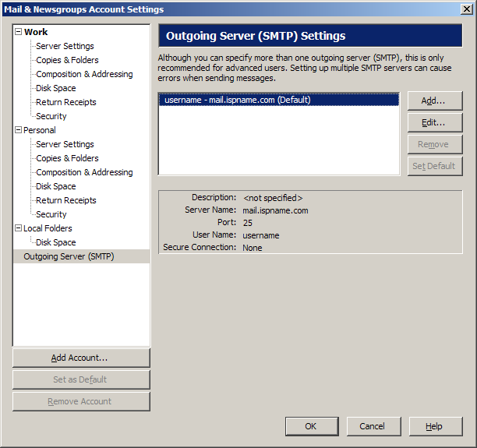Click Edit... for the selected server
The width and height of the screenshot is (477, 448).
point(434,122)
